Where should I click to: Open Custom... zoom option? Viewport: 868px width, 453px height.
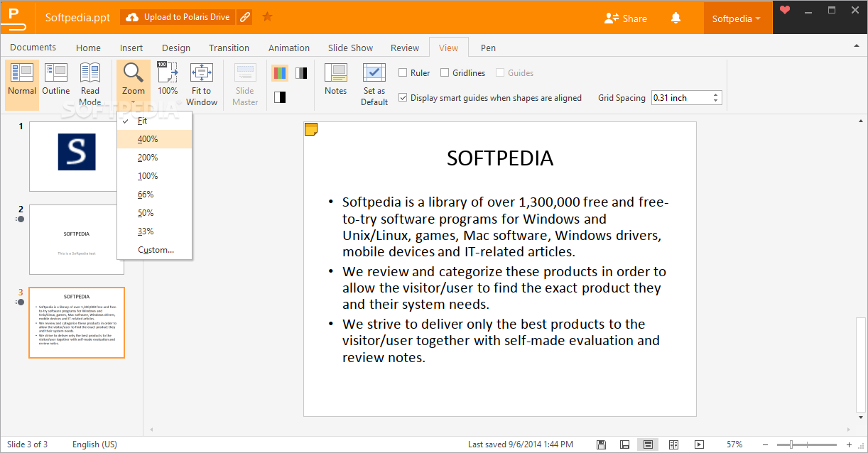(x=155, y=250)
